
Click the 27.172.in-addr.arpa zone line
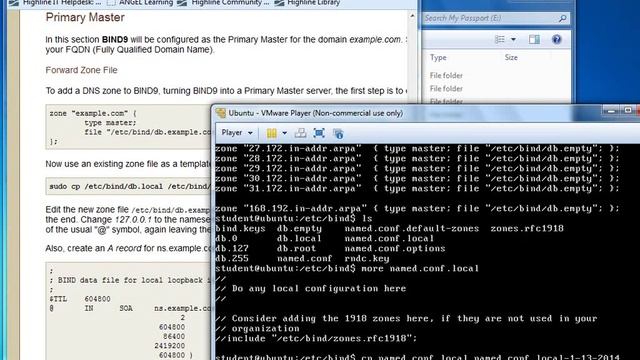417,149
